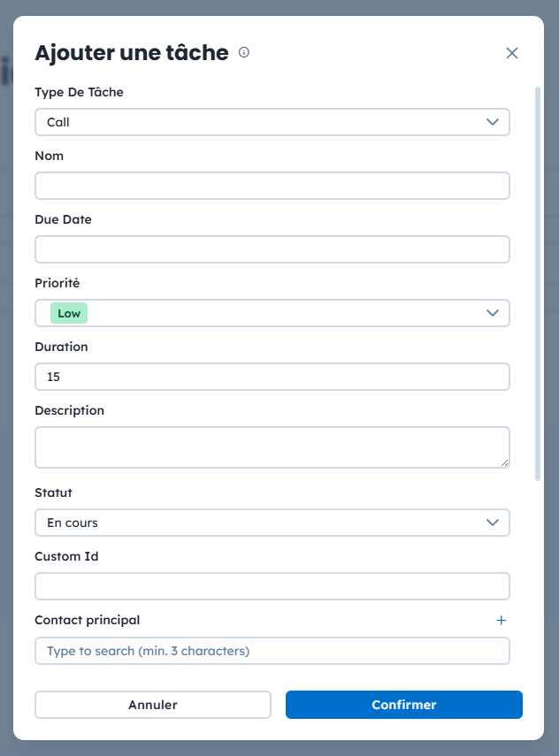This screenshot has height=756, width=559.
Task: Focus the Custom Id input field
Action: [272, 586]
